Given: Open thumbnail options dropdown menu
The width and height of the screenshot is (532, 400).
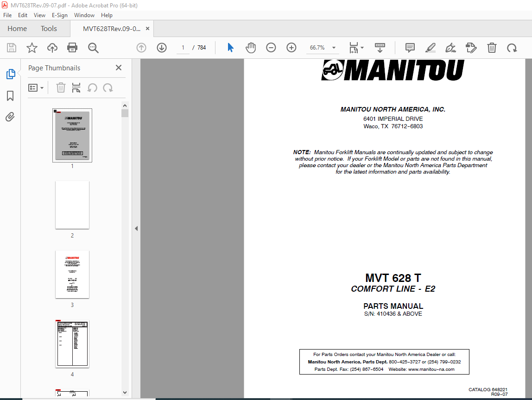Looking at the screenshot, I should point(36,88).
